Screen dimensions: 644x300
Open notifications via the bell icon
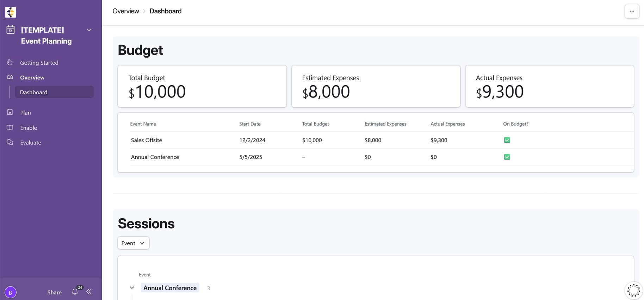[x=75, y=292]
